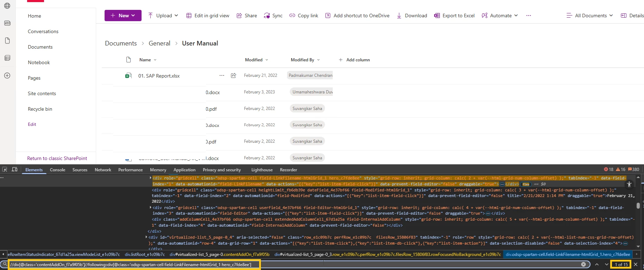
Task: Open Site contents in left navigation
Action: [42, 93]
